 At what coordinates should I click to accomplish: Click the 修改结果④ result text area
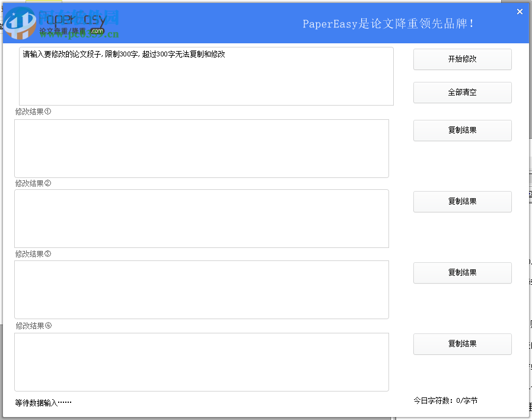[202, 362]
